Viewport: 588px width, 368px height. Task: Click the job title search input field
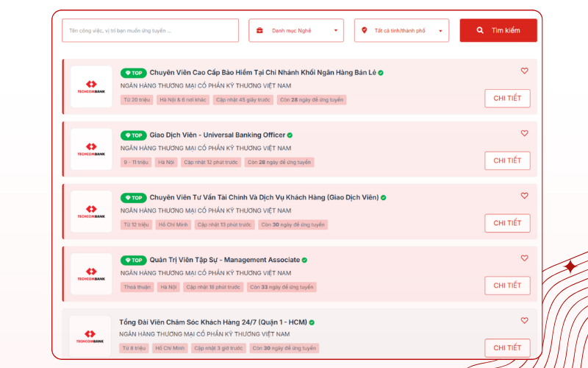(x=150, y=30)
